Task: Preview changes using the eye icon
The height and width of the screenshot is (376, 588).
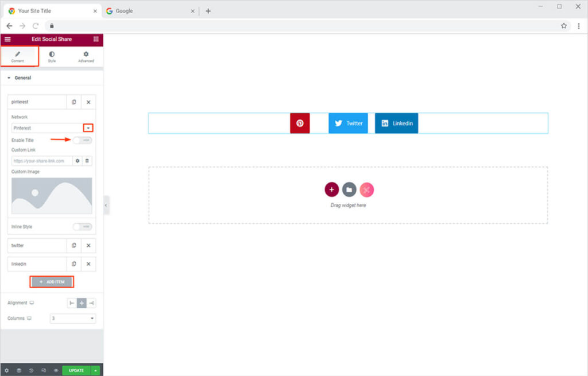Action: click(x=56, y=370)
